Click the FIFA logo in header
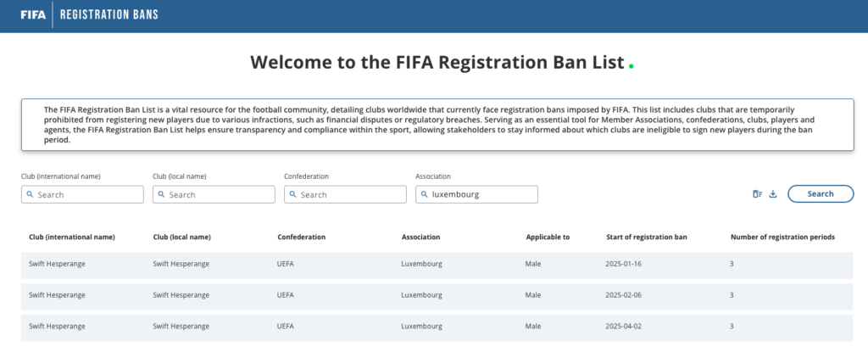This screenshot has height=352, width=868. tap(33, 14)
